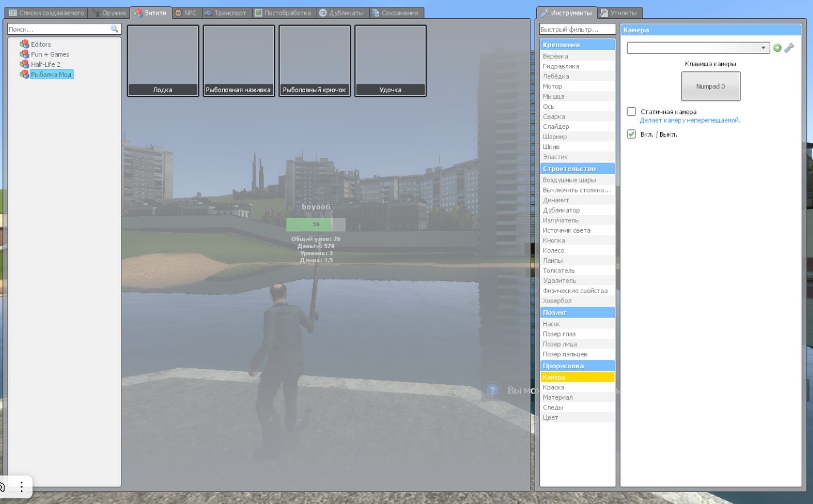Open the Сохранения tab
Screen dimensions: 813x504
tap(395, 13)
